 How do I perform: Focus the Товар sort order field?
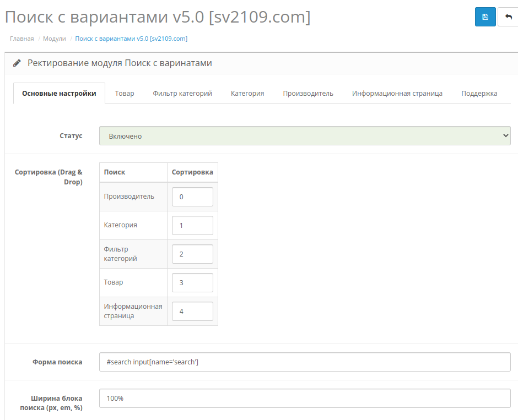click(193, 282)
